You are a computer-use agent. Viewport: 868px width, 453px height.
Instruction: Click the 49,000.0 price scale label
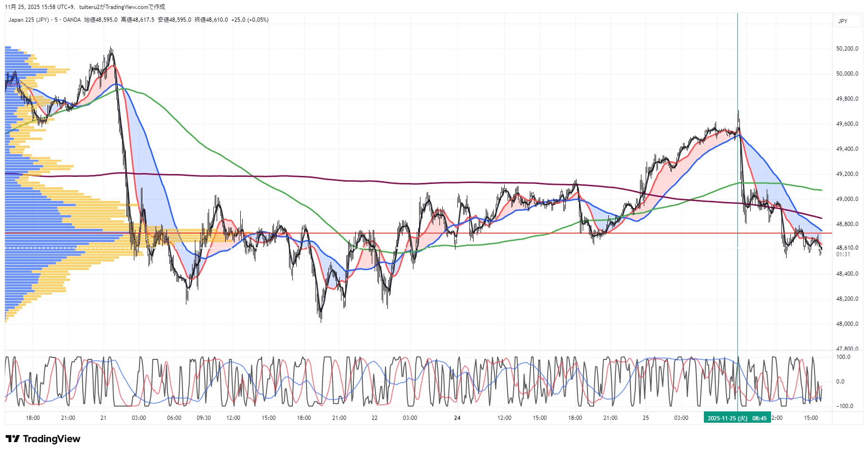(x=847, y=199)
